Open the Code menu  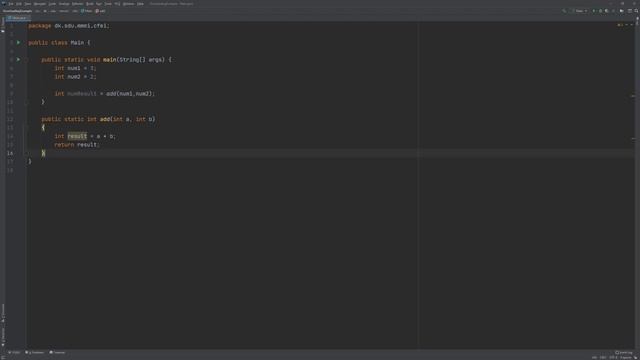(52, 4)
